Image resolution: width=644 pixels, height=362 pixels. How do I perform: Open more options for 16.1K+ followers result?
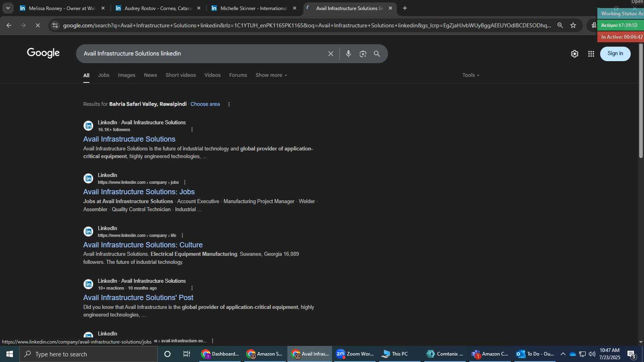192,130
